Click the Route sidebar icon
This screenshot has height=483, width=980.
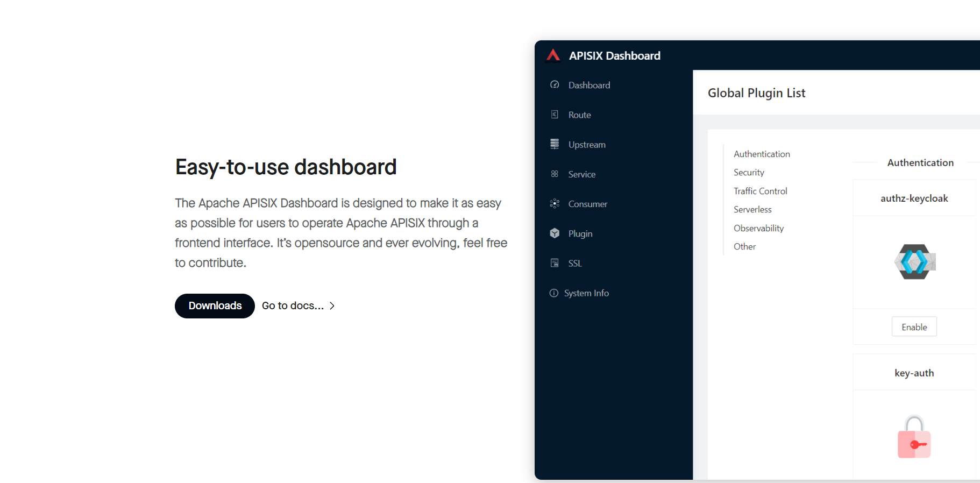(555, 115)
